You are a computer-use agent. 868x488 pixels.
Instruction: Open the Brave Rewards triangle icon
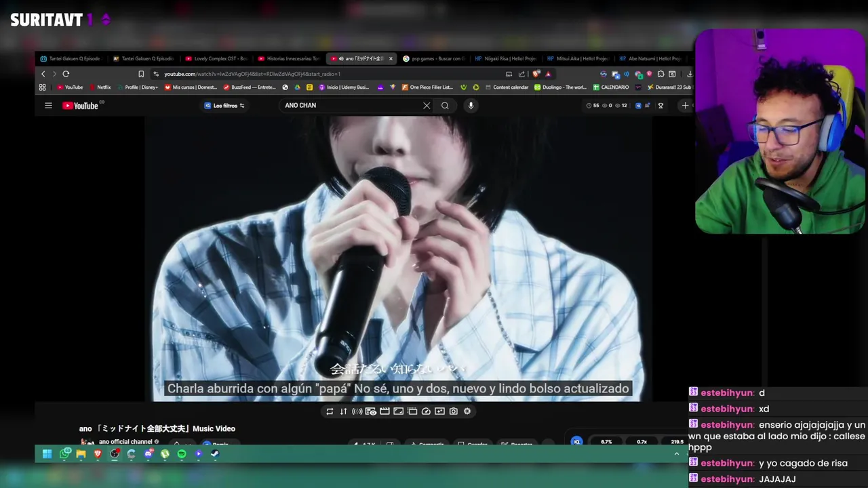click(548, 74)
